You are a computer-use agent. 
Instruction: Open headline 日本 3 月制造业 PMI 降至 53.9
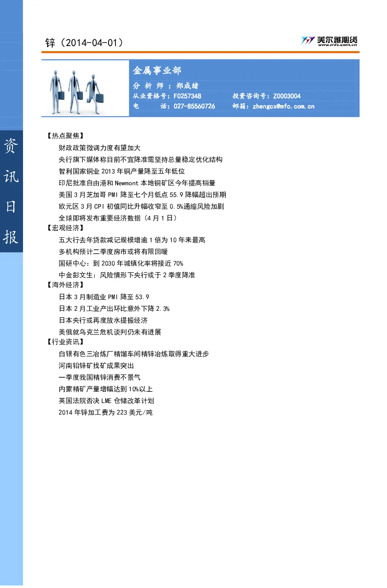104,297
